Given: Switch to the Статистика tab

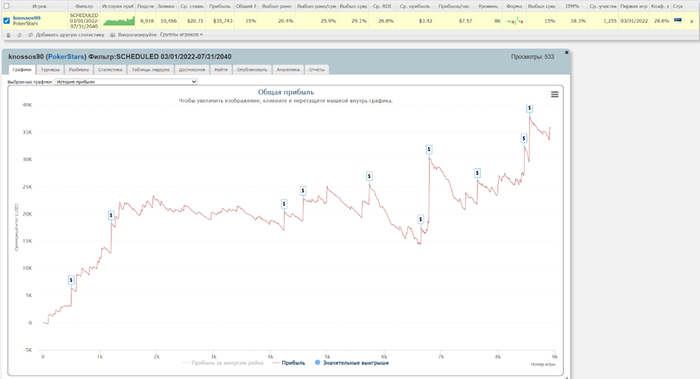Looking at the screenshot, I should point(110,70).
